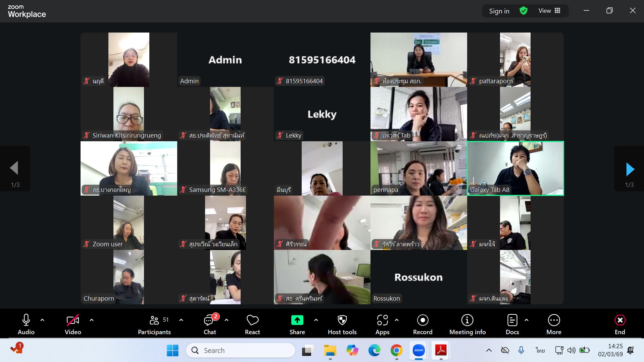Expand audio options arrow next to Audio
Screen dimensions: 644x362
(42, 320)
